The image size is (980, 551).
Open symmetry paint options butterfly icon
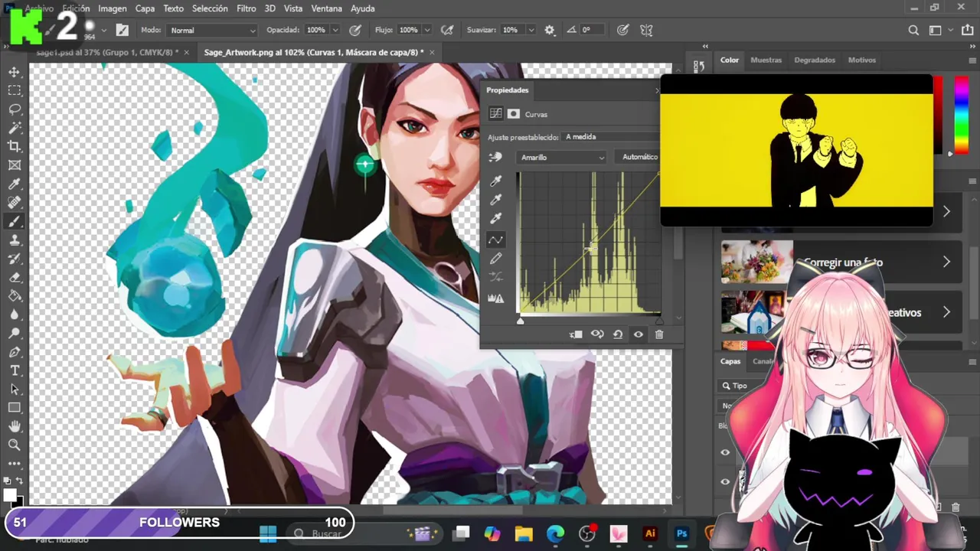[647, 30]
